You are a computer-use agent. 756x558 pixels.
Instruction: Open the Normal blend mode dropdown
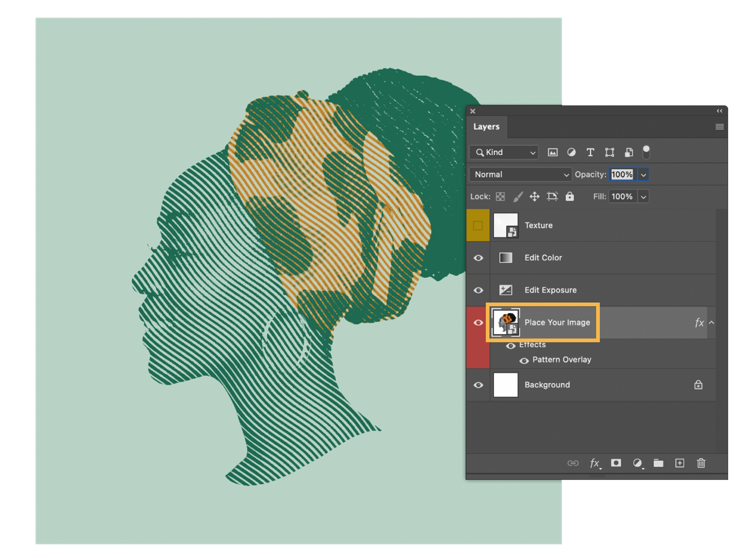[521, 175]
